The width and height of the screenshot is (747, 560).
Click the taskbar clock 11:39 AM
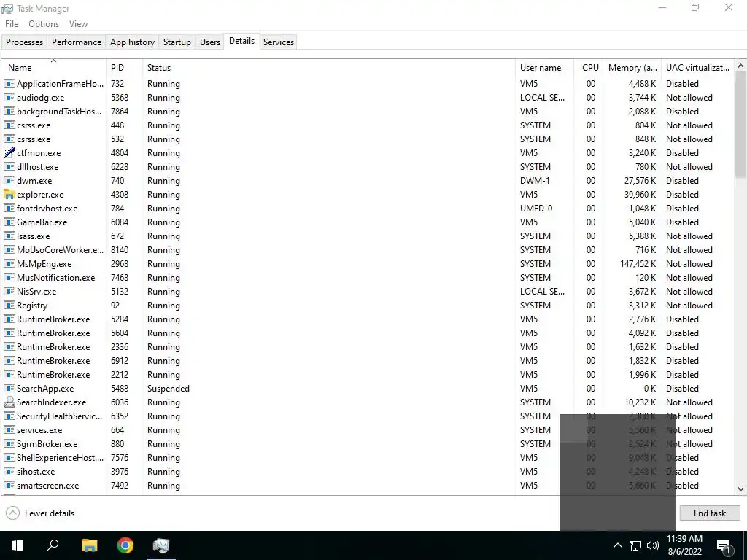tap(684, 539)
